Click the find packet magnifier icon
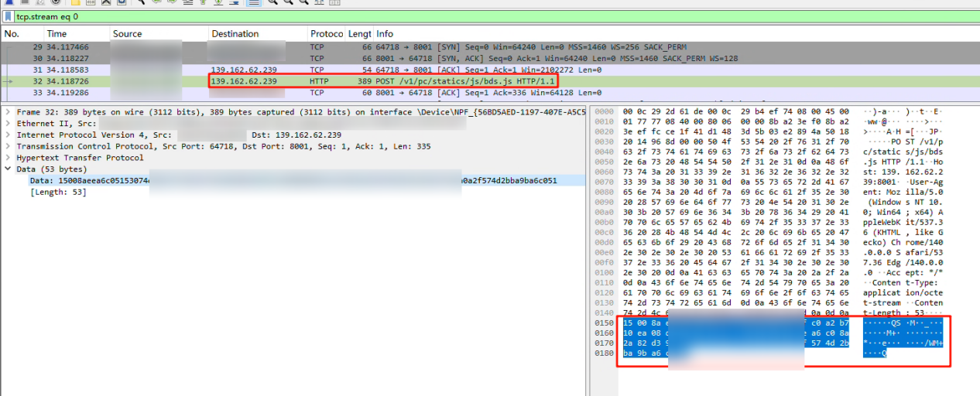 [141, 2]
